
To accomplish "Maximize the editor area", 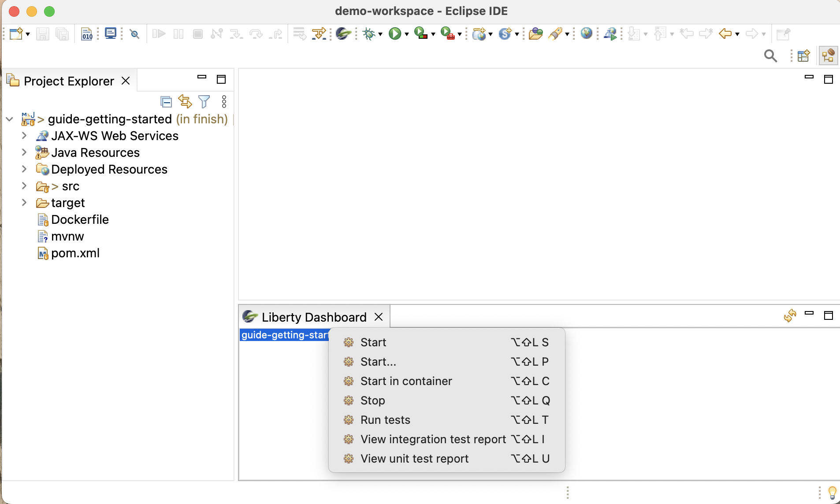I will tap(829, 79).
